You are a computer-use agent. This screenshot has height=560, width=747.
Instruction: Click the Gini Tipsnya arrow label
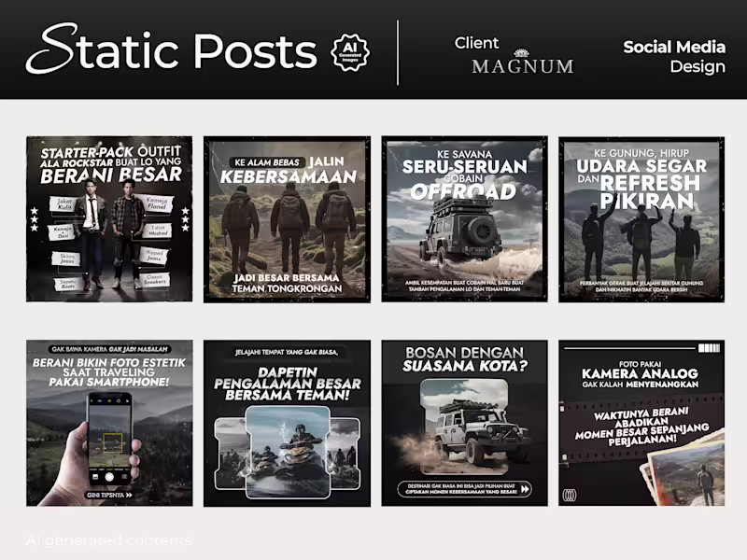pos(109,496)
